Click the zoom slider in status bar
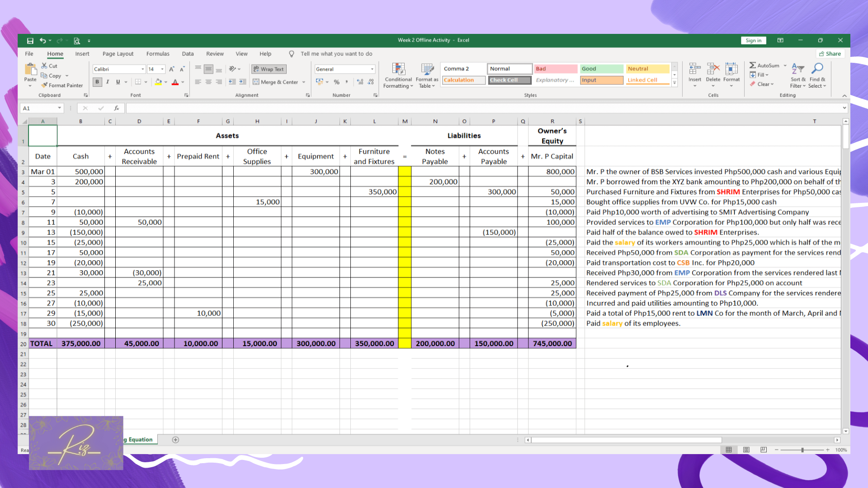The height and width of the screenshot is (488, 868). (x=802, y=450)
